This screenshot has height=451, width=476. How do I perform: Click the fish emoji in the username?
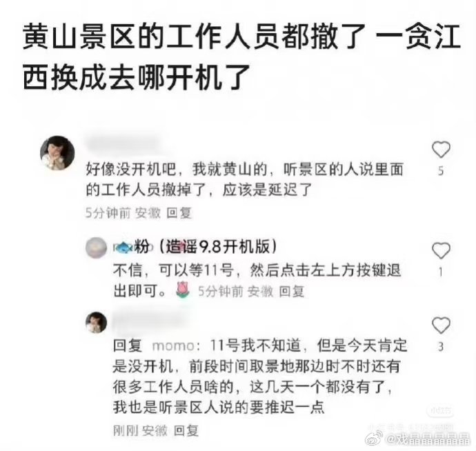(124, 247)
